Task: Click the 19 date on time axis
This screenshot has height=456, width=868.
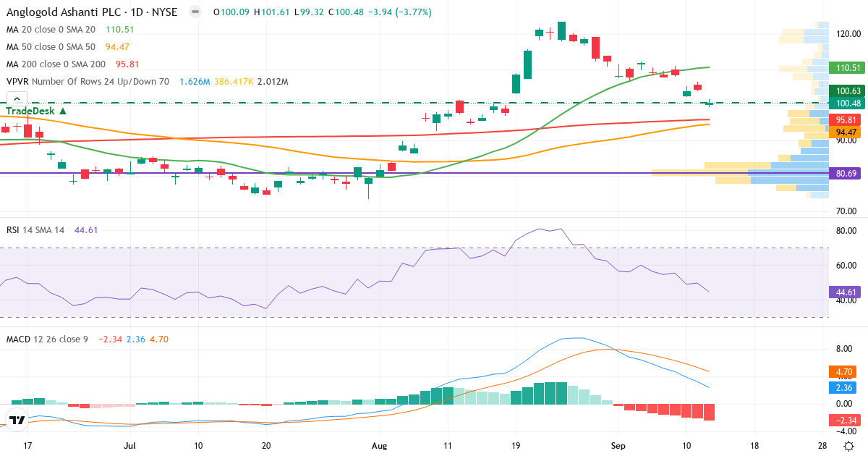Action: click(x=515, y=445)
